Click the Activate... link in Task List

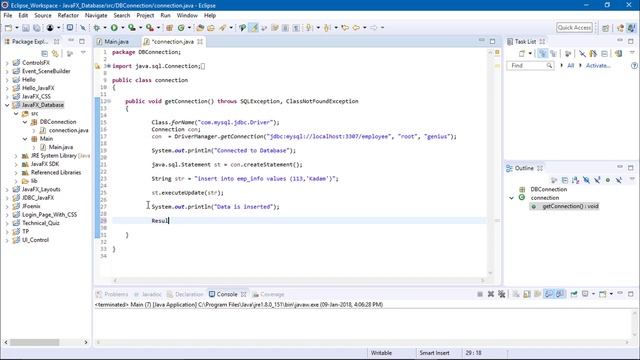tap(598, 66)
